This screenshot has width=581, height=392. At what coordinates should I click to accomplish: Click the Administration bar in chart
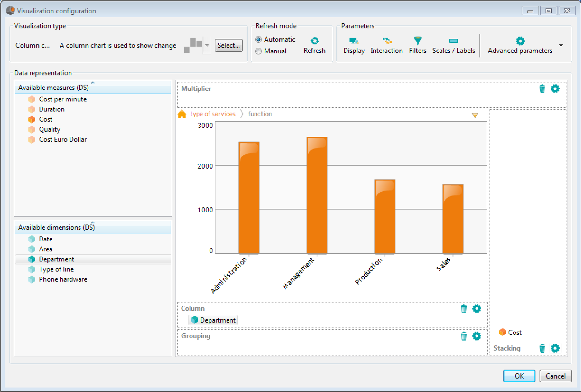[249, 198]
